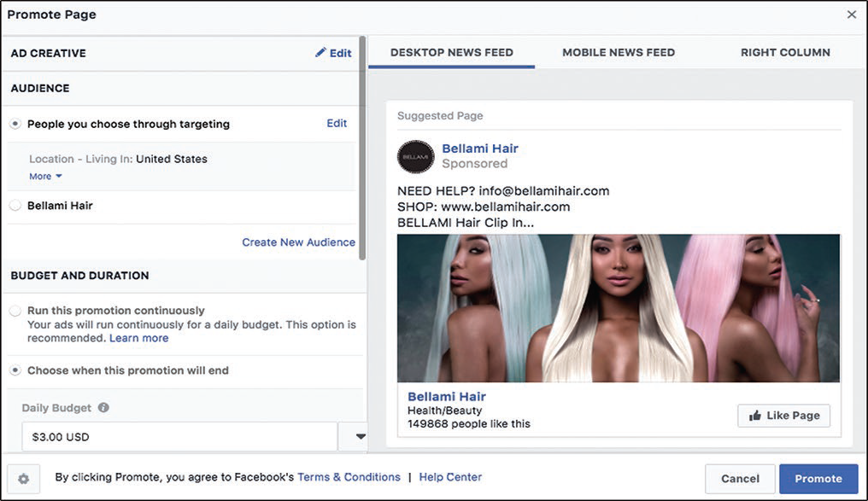
Task: Click the left panel scrollbar
Action: [x=362, y=149]
